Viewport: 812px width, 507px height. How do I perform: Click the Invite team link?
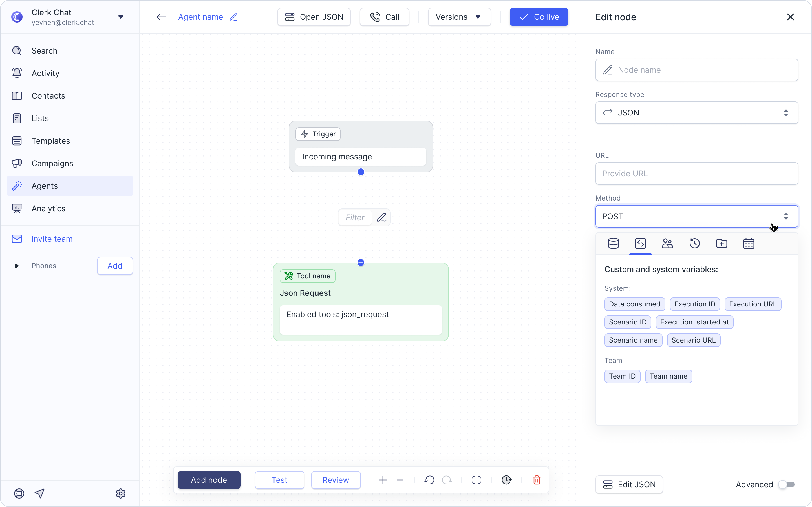(x=52, y=239)
